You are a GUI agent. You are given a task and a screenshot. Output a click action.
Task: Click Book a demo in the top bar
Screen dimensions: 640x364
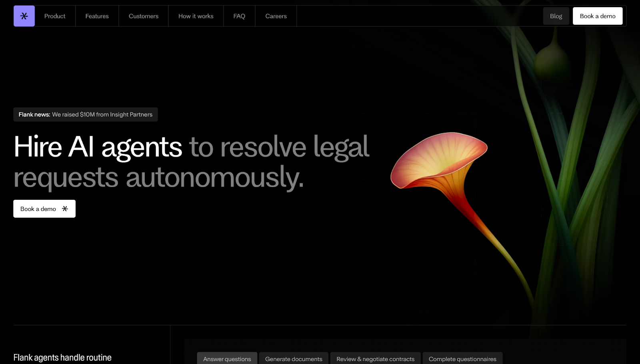(597, 16)
